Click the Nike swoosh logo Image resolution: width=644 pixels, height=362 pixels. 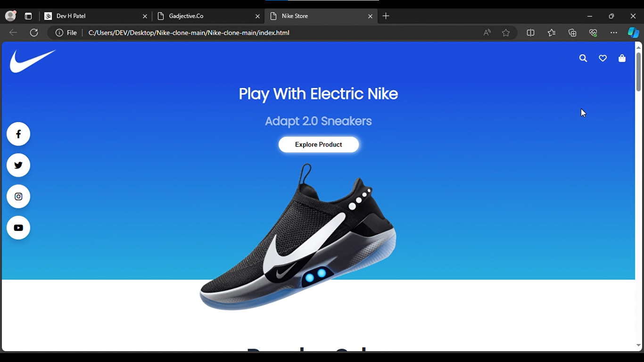[x=33, y=61]
